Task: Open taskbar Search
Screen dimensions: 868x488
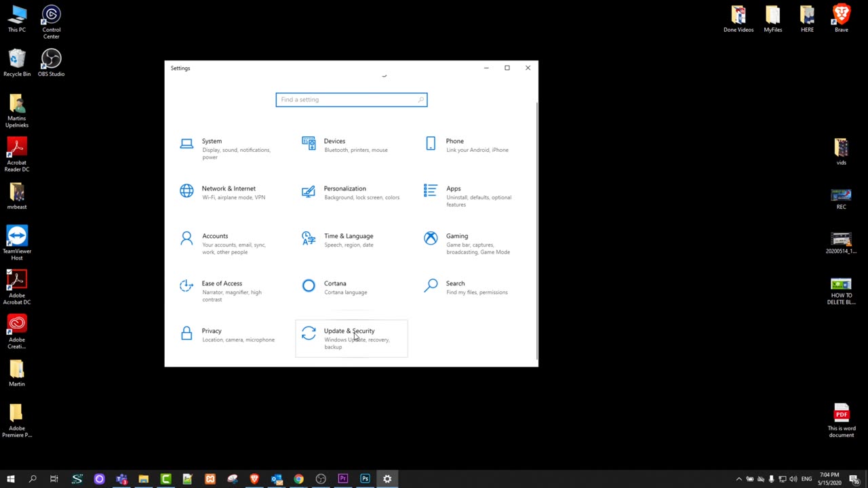Action: 32,479
